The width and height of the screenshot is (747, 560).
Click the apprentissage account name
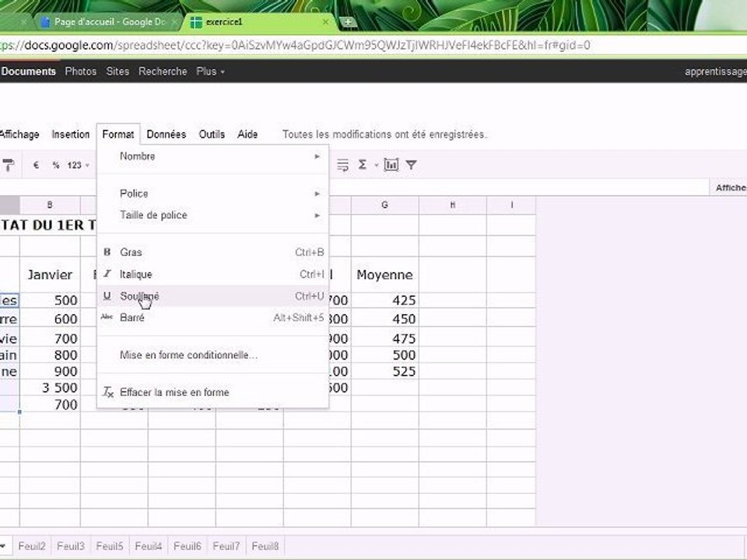716,72
